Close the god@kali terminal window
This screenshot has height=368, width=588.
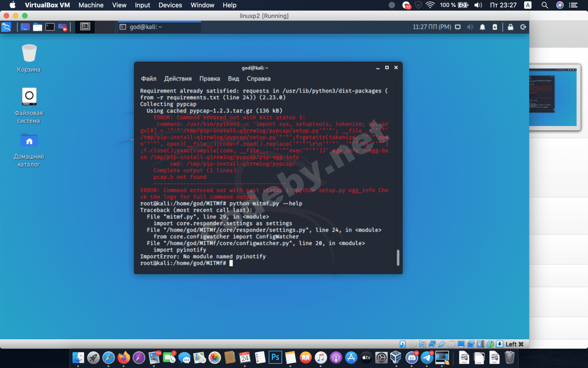pyautogui.click(x=396, y=68)
